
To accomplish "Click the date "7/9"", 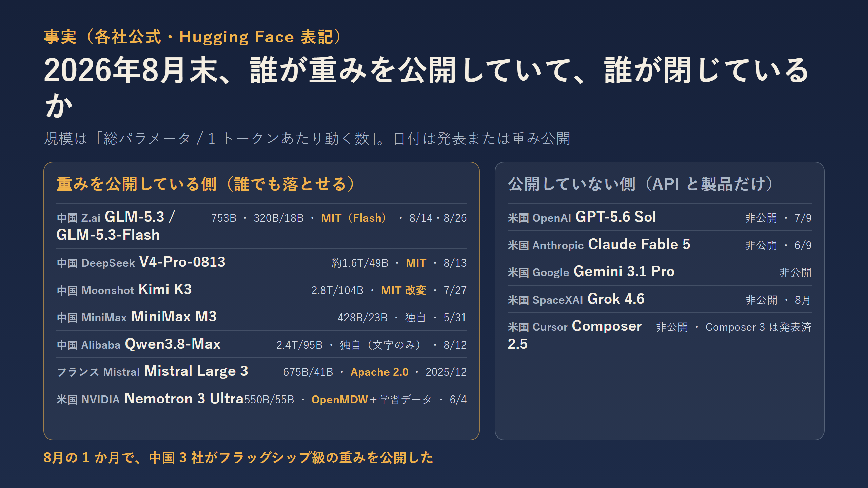I will [x=803, y=218].
